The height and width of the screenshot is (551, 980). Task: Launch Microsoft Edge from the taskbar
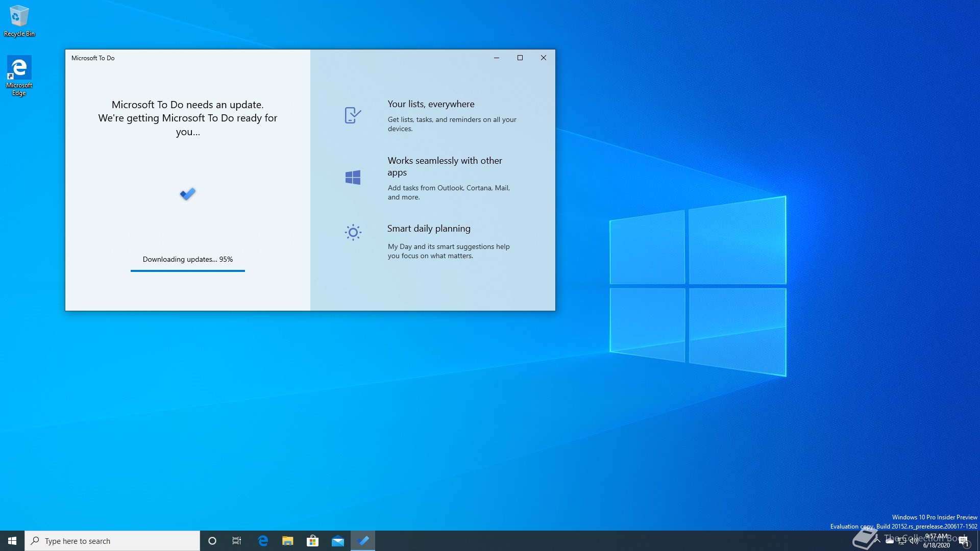point(263,541)
